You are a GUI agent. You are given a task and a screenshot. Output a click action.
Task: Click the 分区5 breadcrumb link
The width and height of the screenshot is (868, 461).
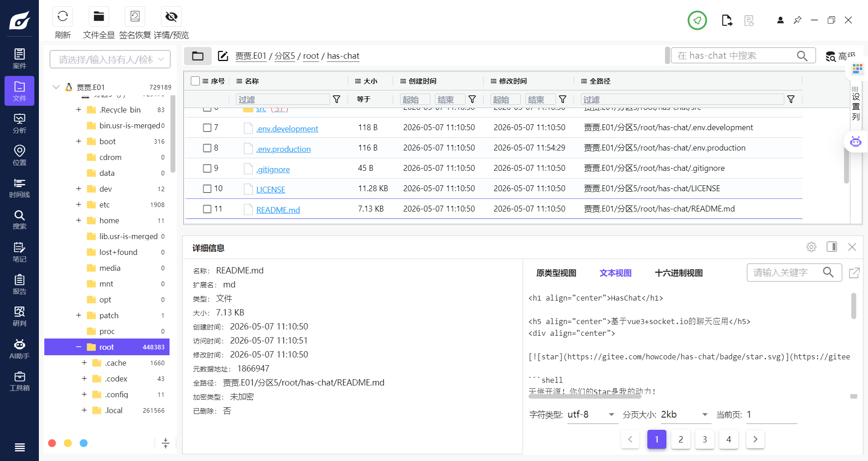(x=285, y=56)
